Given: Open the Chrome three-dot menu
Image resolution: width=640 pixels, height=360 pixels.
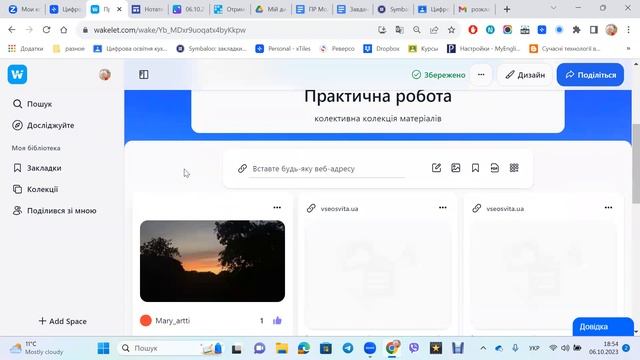Looking at the screenshot, I should click(629, 30).
